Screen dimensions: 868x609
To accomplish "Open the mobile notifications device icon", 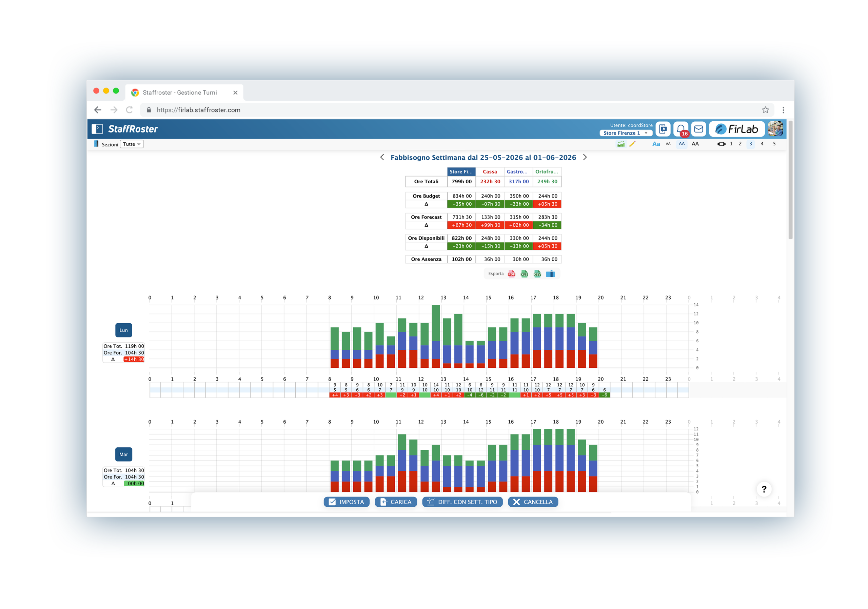I will [663, 129].
